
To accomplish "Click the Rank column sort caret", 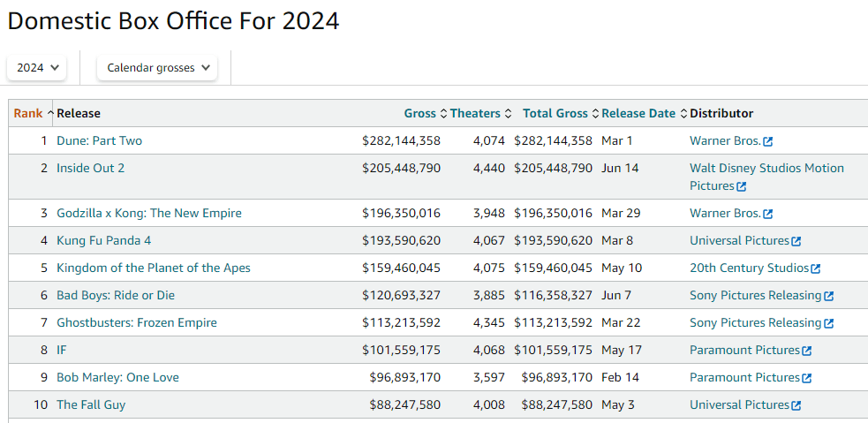I will pos(50,113).
